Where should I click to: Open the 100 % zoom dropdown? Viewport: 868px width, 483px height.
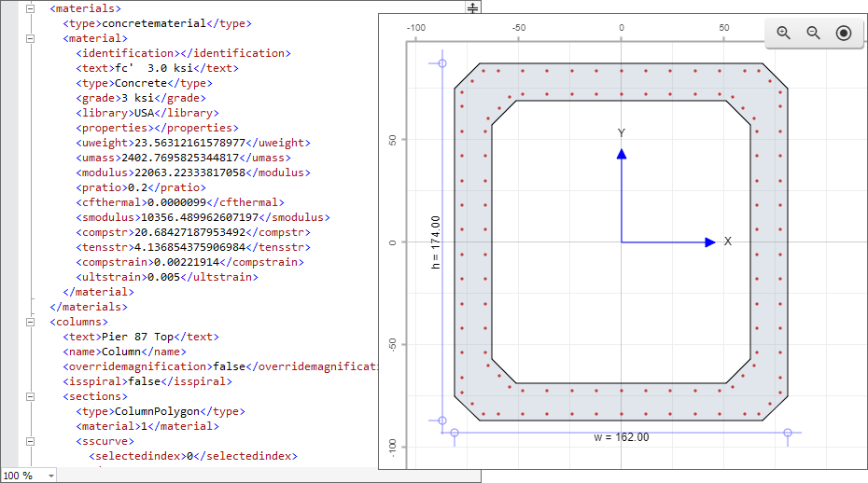click(51, 476)
